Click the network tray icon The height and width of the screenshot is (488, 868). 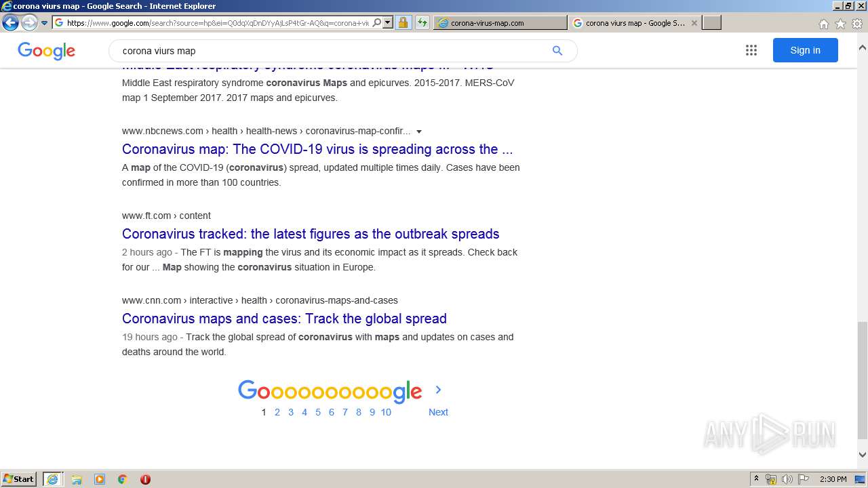click(x=771, y=479)
